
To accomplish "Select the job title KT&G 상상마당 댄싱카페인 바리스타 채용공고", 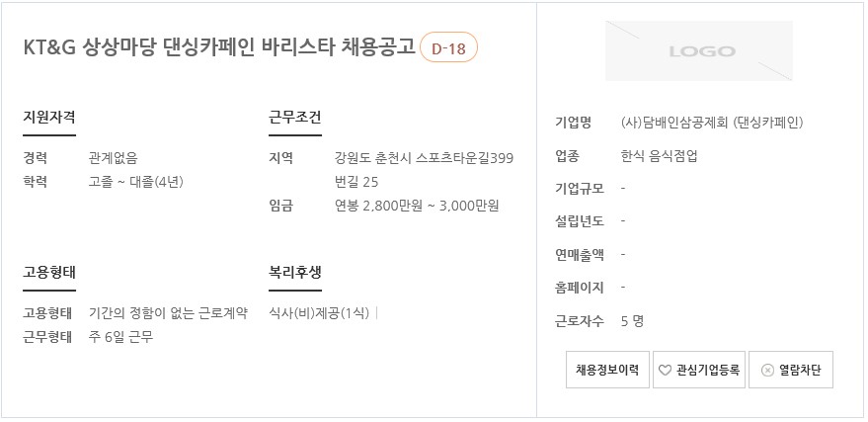I will (219, 47).
